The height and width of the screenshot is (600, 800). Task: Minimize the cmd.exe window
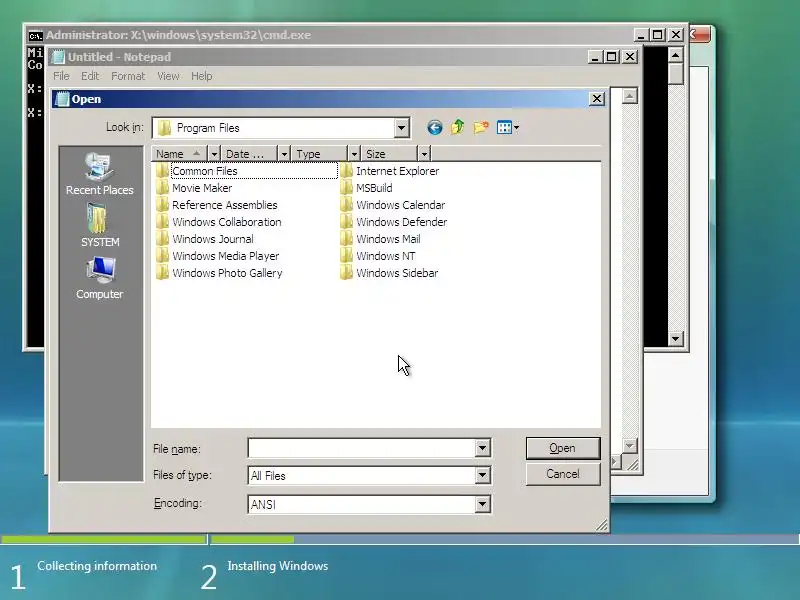tap(641, 35)
